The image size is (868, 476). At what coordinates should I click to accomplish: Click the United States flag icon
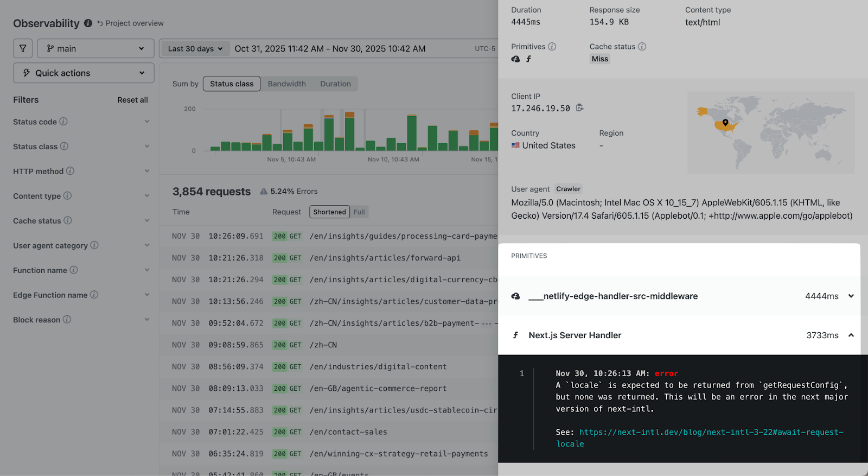click(515, 145)
